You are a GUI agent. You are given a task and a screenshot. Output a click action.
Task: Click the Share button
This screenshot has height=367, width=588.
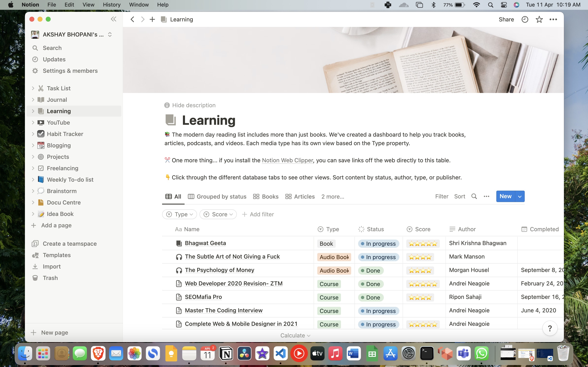coord(506,19)
